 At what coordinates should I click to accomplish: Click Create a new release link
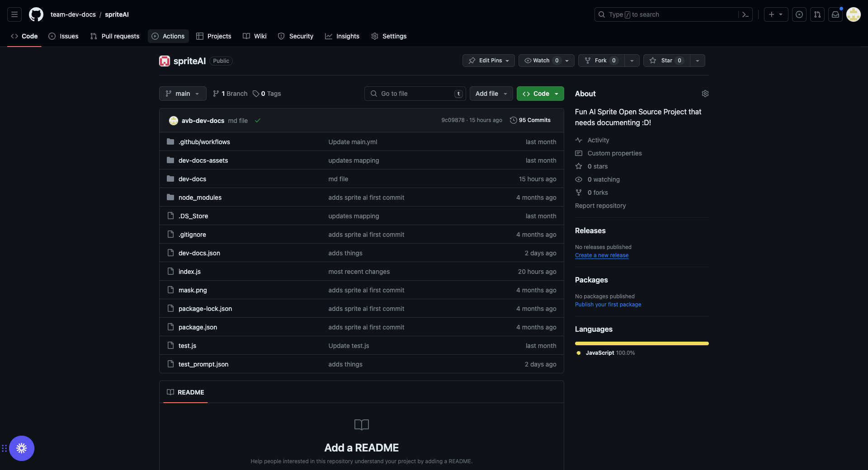[x=601, y=255]
